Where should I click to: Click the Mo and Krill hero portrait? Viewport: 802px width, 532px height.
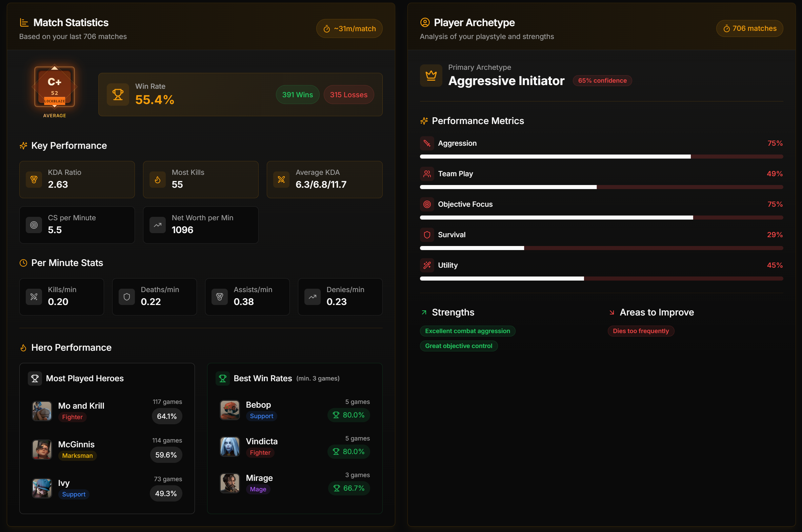coord(42,411)
